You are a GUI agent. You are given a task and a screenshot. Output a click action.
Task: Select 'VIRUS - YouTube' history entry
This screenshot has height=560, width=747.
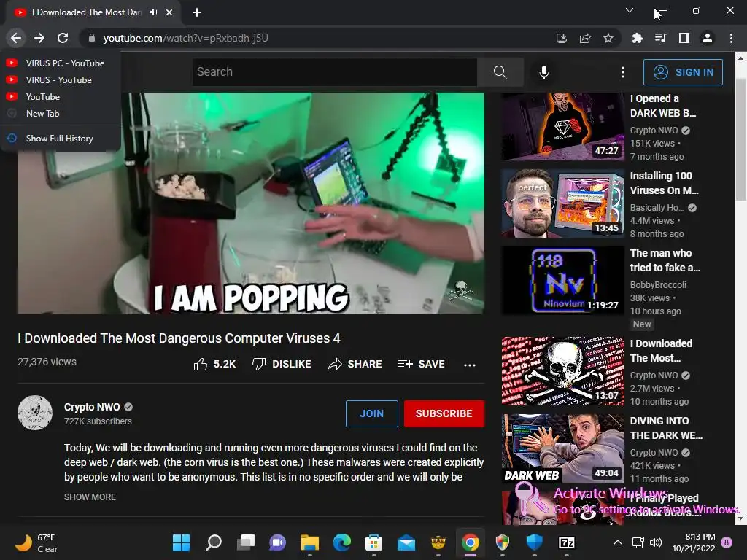[x=61, y=80]
